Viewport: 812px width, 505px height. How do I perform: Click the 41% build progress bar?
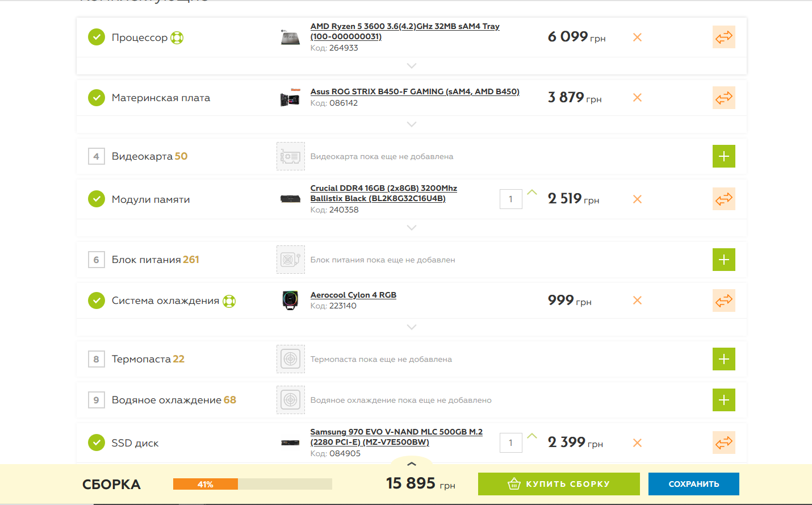tap(253, 484)
